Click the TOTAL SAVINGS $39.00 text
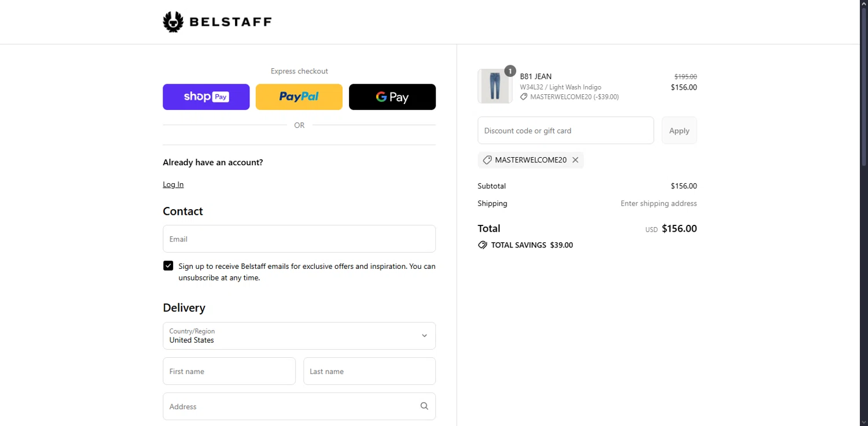The height and width of the screenshot is (426, 868). pos(532,245)
